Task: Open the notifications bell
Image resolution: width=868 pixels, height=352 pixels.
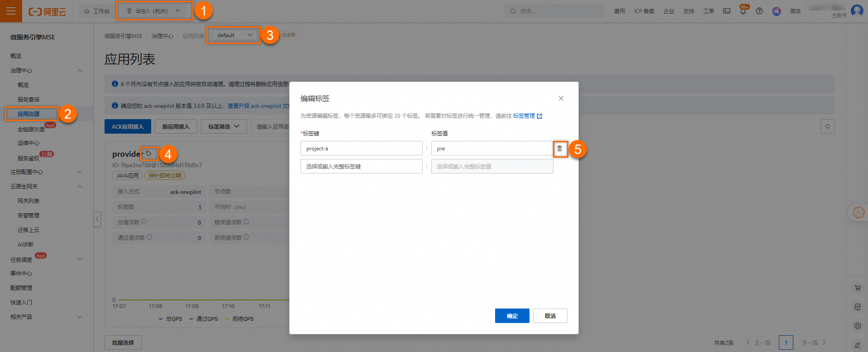Action: point(743,11)
